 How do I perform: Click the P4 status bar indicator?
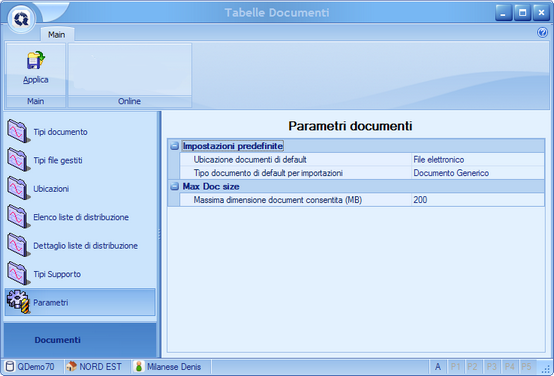509,366
